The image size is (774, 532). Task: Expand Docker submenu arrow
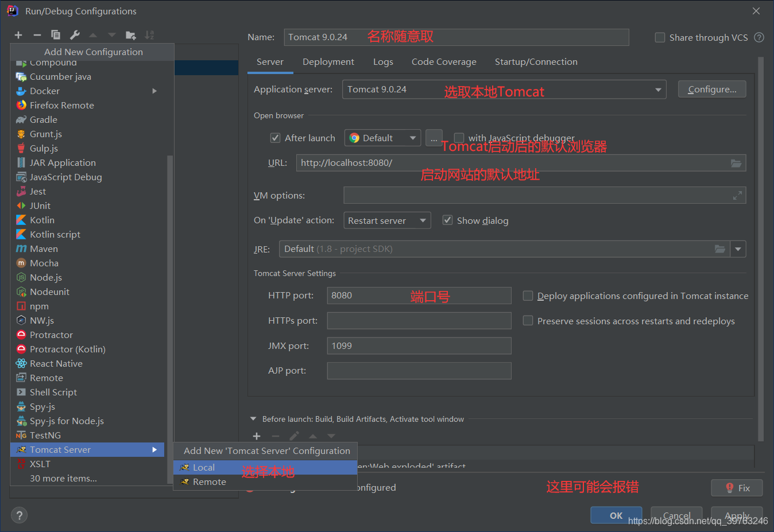[x=154, y=91]
